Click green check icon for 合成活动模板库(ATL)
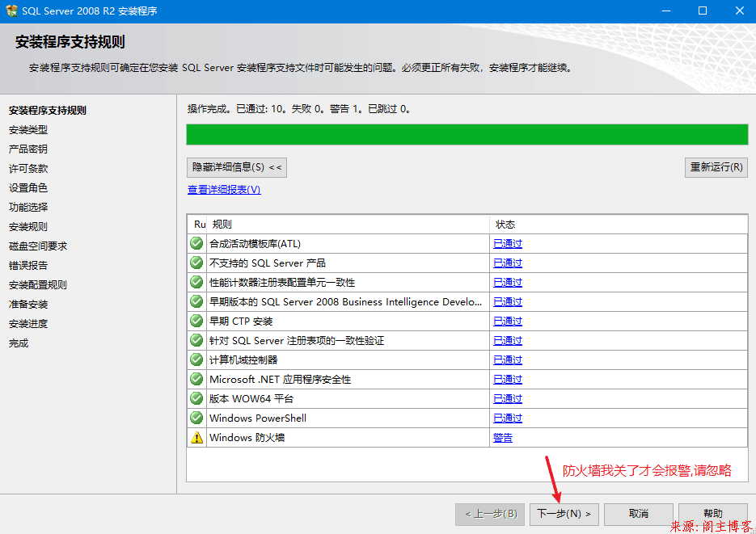This screenshot has width=756, height=534. (x=196, y=244)
